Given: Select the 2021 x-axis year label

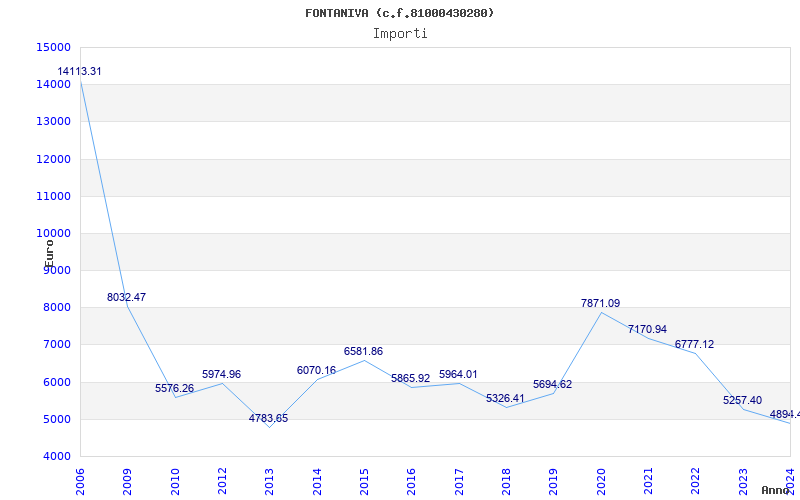Looking at the screenshot, I should pyautogui.click(x=648, y=481).
